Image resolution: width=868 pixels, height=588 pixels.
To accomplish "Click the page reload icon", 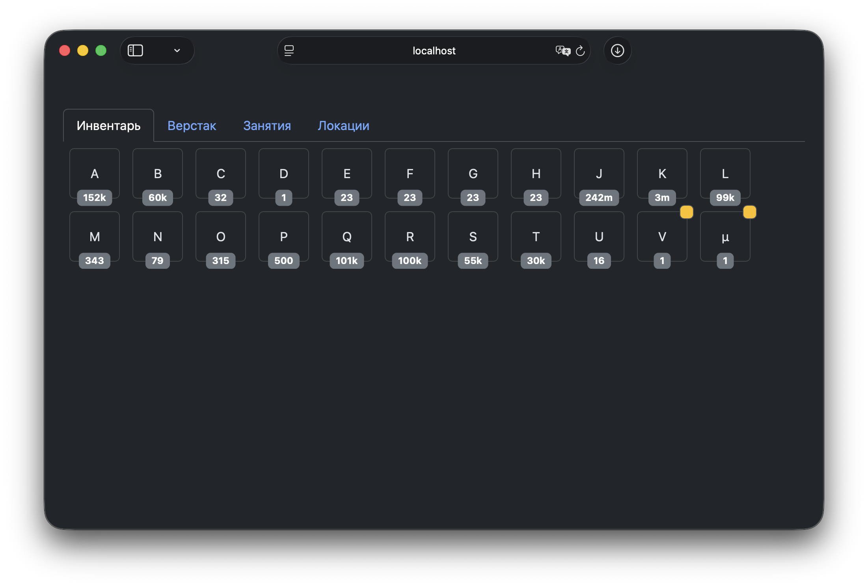I will (x=580, y=51).
